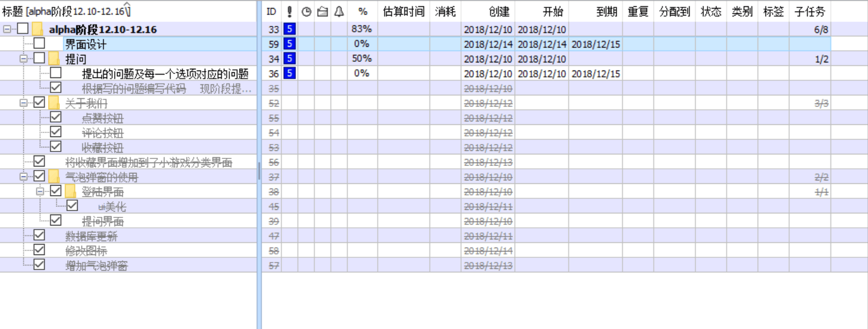Click blue priority 5 cell of task 34
Viewport: 868px width, 329px height.
[289, 58]
